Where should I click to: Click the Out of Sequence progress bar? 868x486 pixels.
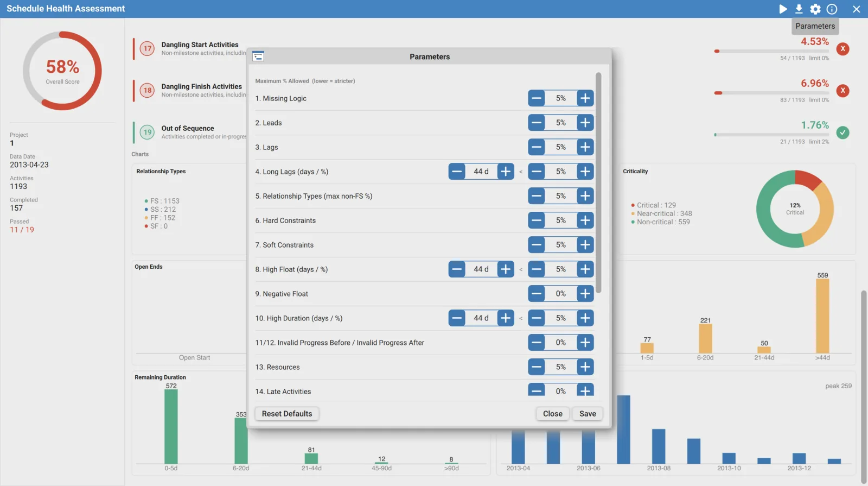point(771,135)
